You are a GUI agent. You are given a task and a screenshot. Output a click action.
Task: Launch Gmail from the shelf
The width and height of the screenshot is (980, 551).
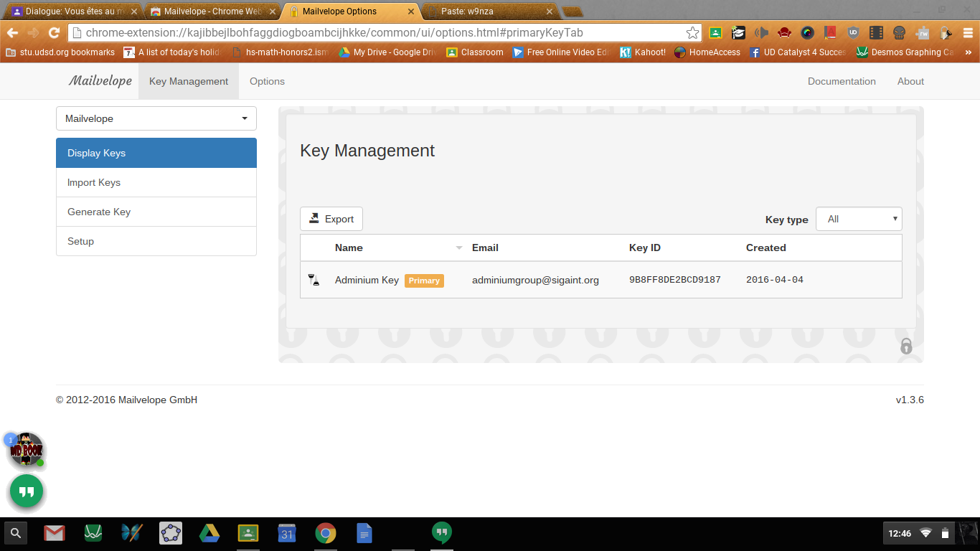click(x=55, y=533)
